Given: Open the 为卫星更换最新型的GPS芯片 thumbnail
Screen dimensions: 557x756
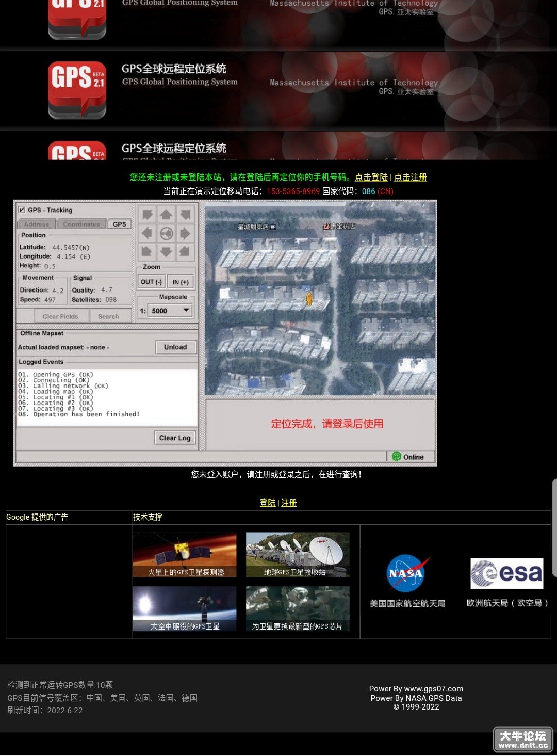Looking at the screenshot, I should [298, 609].
